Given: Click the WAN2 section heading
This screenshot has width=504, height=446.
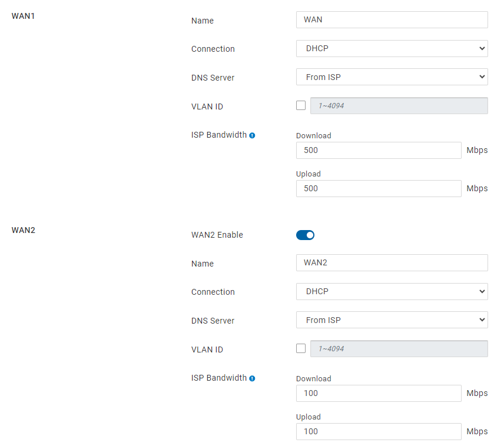Looking at the screenshot, I should pos(24,230).
